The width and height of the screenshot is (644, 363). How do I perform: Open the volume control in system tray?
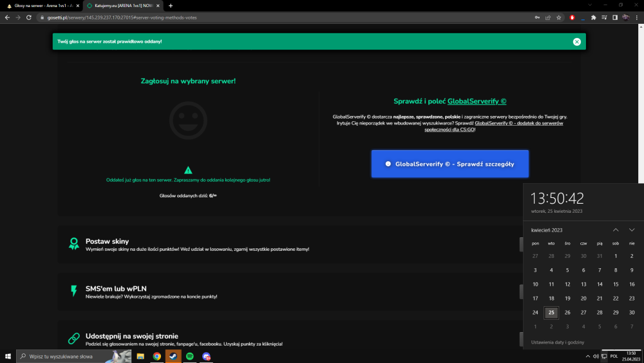[596, 356]
